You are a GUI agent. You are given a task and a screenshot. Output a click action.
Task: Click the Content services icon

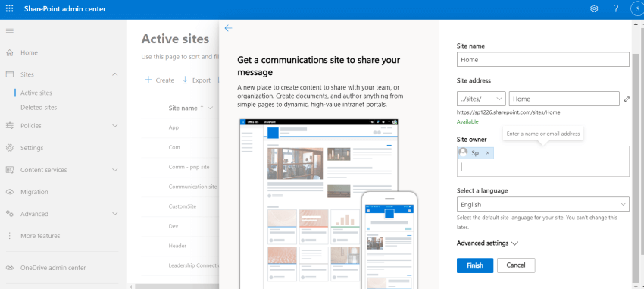click(x=10, y=170)
